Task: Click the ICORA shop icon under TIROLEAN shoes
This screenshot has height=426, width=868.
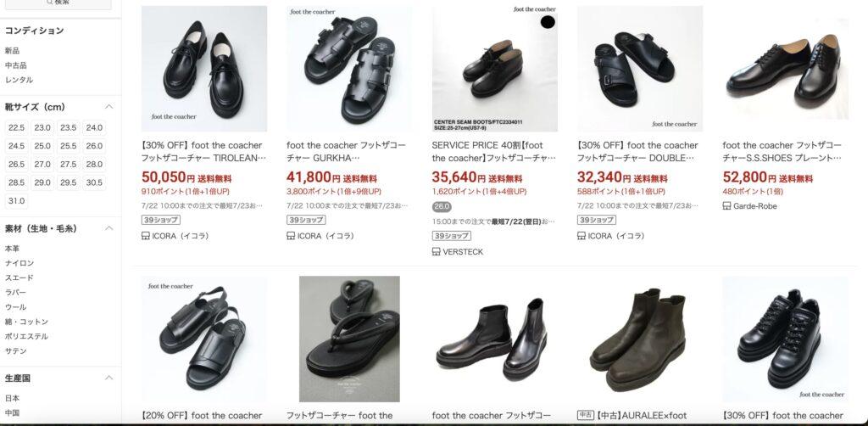Action: point(146,236)
